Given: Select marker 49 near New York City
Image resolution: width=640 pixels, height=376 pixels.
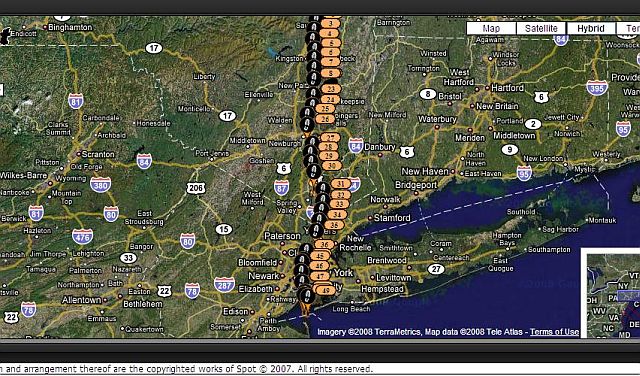Looking at the screenshot, I should 326,291.
